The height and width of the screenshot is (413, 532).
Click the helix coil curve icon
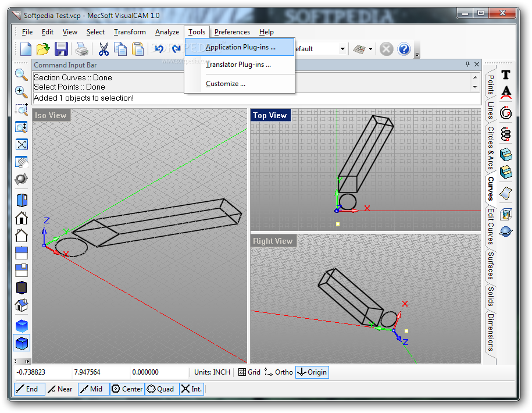point(506,134)
